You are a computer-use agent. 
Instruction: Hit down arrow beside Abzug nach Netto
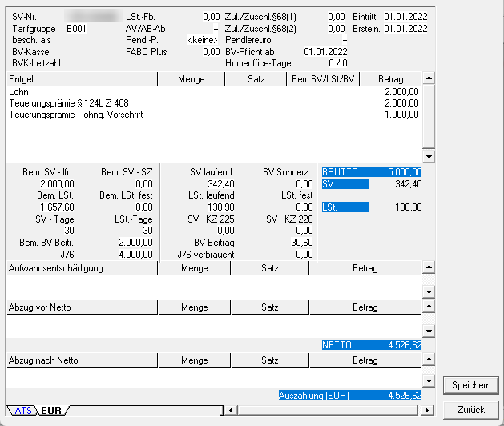click(429, 382)
